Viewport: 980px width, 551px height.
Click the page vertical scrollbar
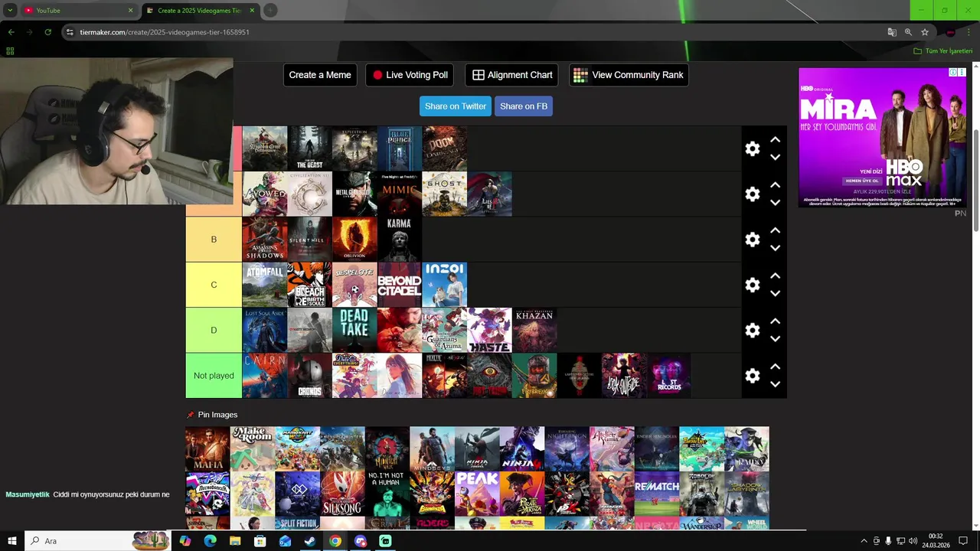coord(975,180)
